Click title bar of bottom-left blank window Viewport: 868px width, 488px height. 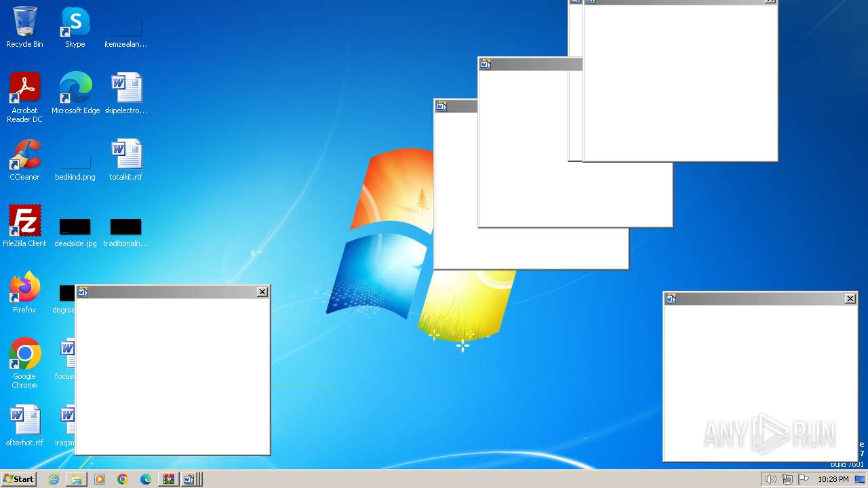point(173,292)
